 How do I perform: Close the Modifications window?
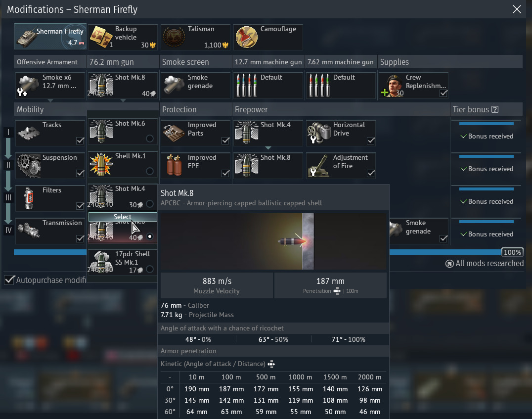[517, 9]
